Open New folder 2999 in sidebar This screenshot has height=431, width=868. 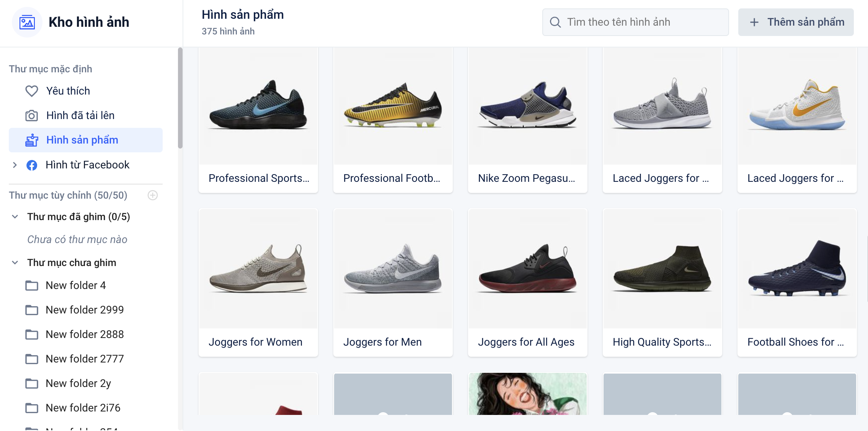tap(85, 310)
